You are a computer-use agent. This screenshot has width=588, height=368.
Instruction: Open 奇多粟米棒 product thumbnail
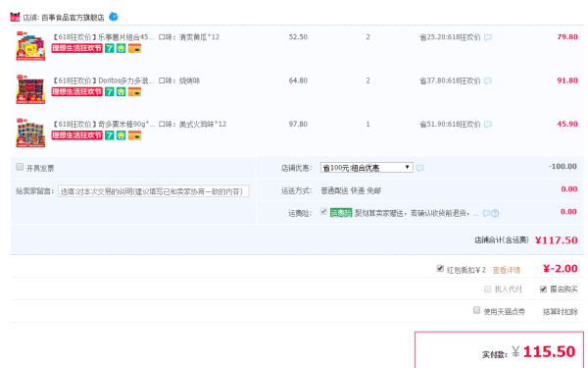(x=30, y=133)
